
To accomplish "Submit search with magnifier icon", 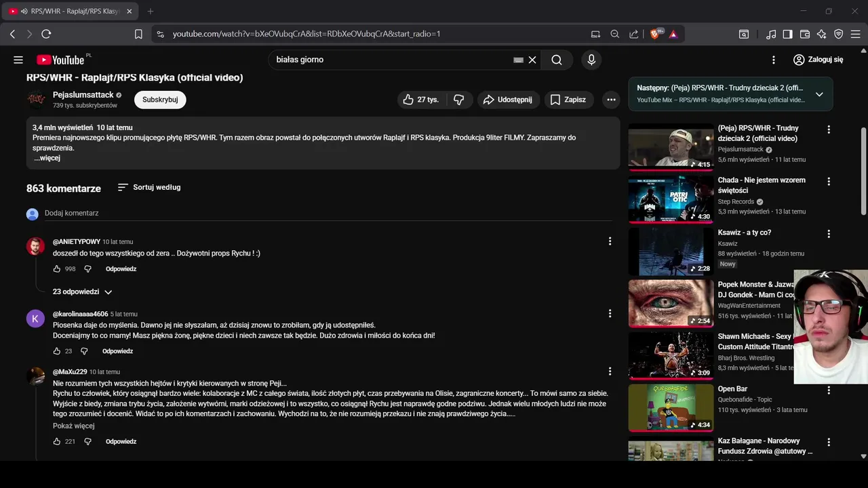I will (x=557, y=60).
